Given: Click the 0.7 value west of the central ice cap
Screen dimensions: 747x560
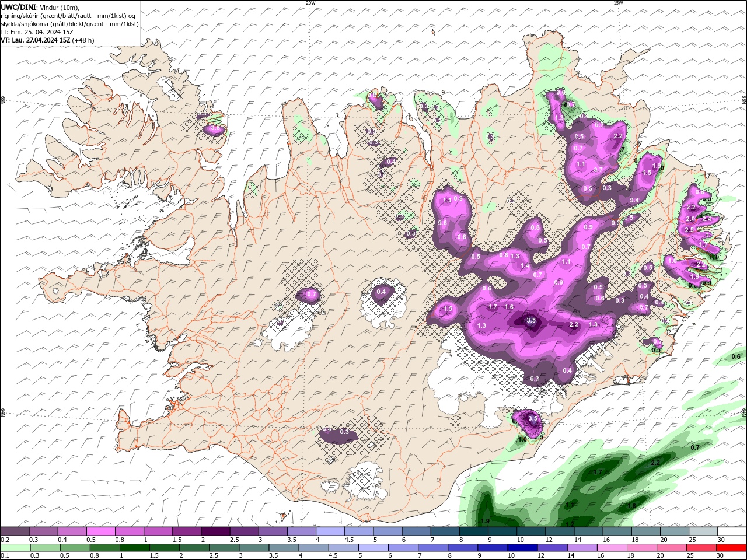Looking at the screenshot, I should (x=312, y=295).
